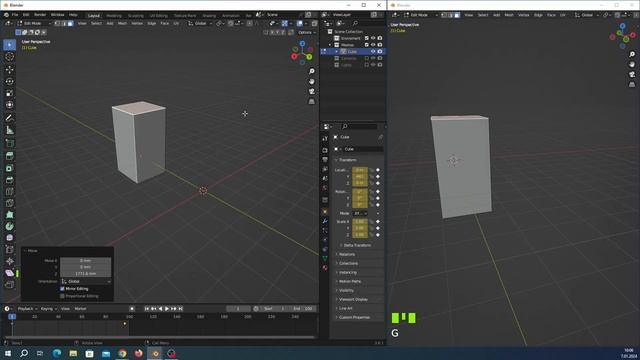Toggle camera view in left viewport
This screenshot has width=640, height=360.
click(312, 91)
